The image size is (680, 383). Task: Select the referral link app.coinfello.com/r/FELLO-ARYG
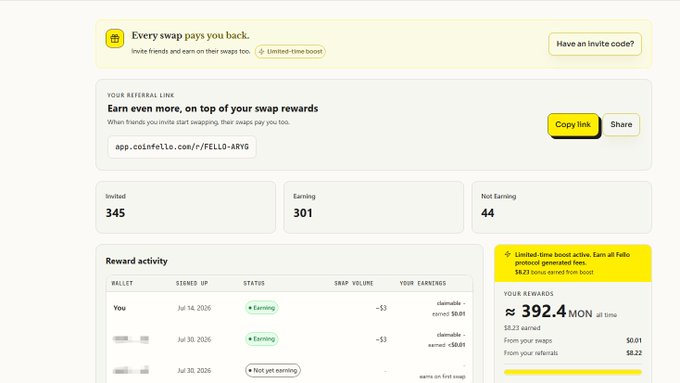pyautogui.click(x=182, y=147)
